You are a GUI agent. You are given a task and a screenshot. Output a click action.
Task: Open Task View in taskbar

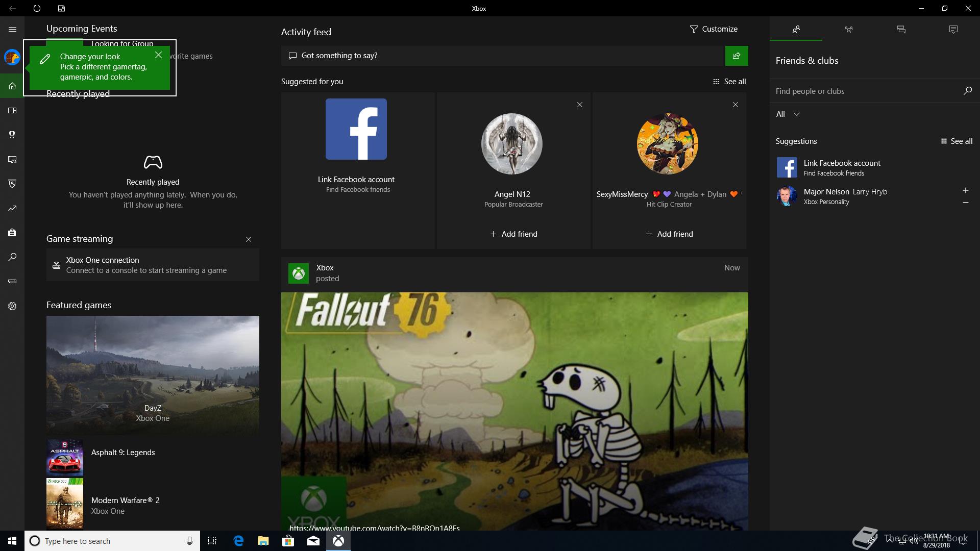tap(212, 541)
